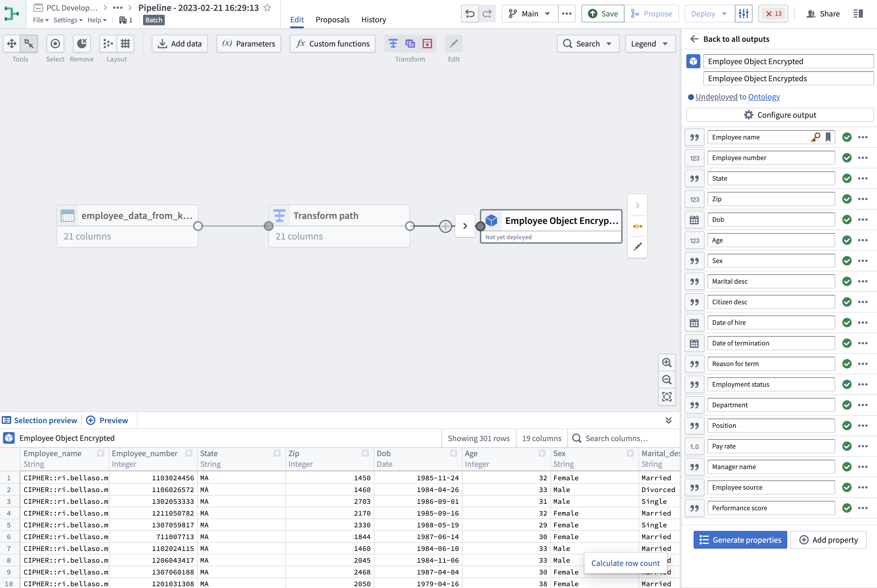Screen dimensions: 877x588
Task: Expand the Deploy dropdown
Action: (710, 14)
